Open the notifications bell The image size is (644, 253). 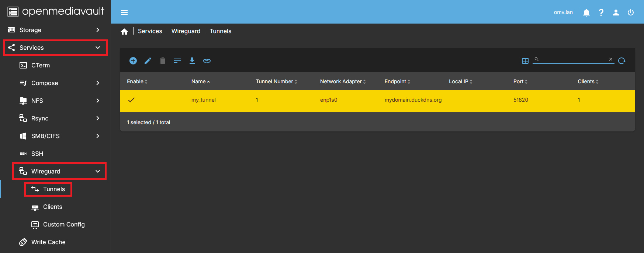click(586, 13)
